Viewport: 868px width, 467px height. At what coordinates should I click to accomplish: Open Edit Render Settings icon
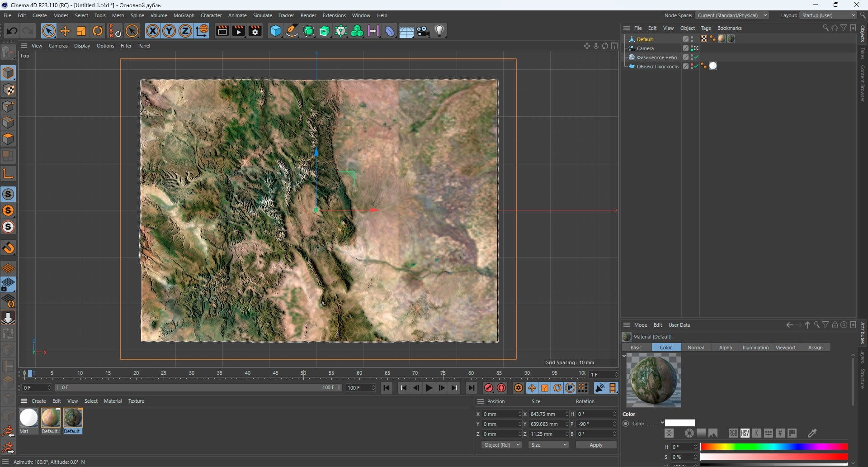click(x=255, y=31)
